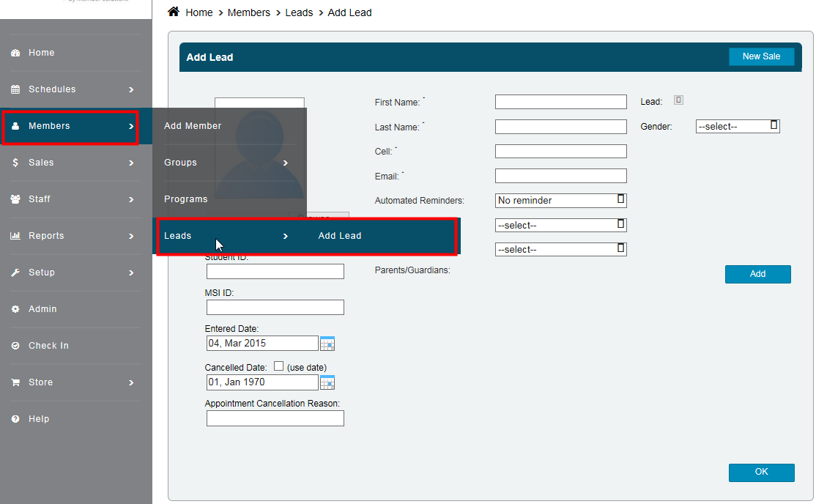
Task: Click the Help question mark icon
Action: 15,419
